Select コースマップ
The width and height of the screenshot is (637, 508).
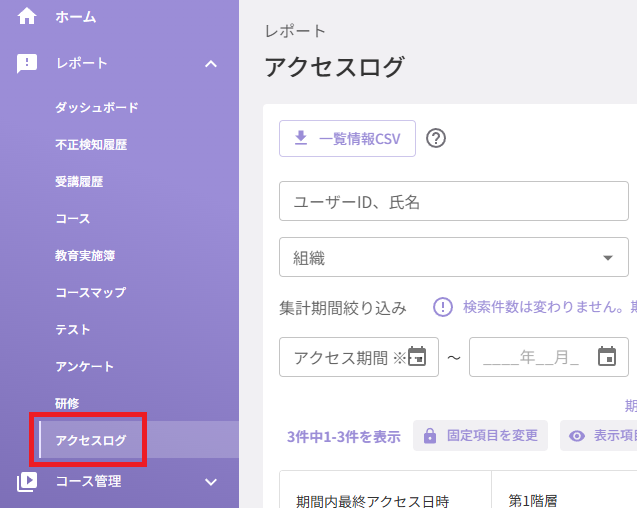[91, 293]
